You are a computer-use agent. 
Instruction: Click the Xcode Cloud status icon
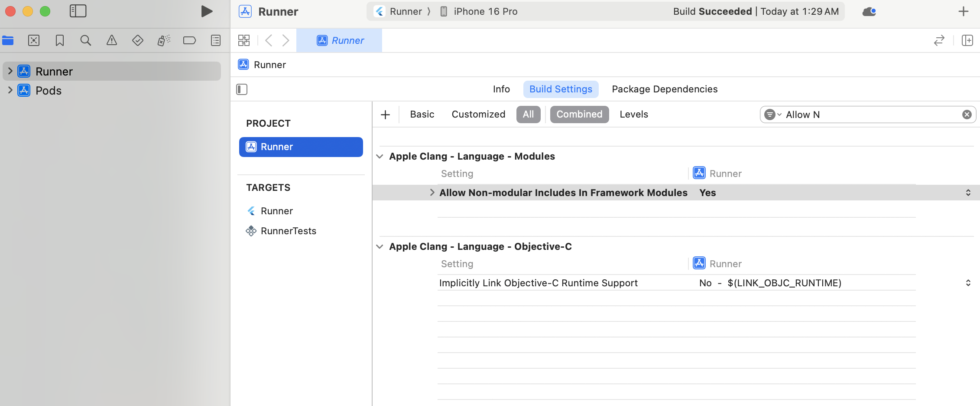pos(869,12)
